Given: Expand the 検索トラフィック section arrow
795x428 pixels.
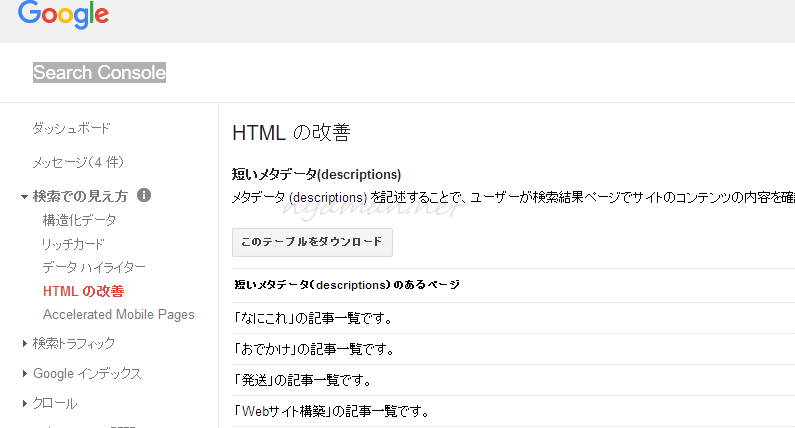Looking at the screenshot, I should (24, 344).
